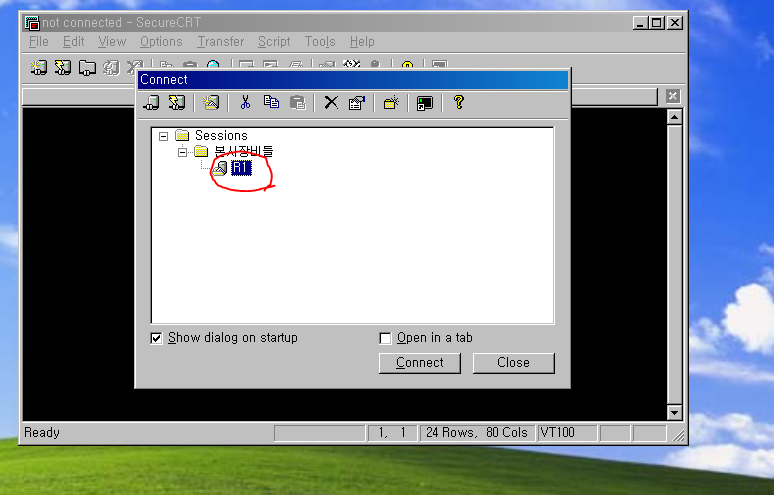Maximize the SecureCRT window
774x495 pixels.
[657, 23]
